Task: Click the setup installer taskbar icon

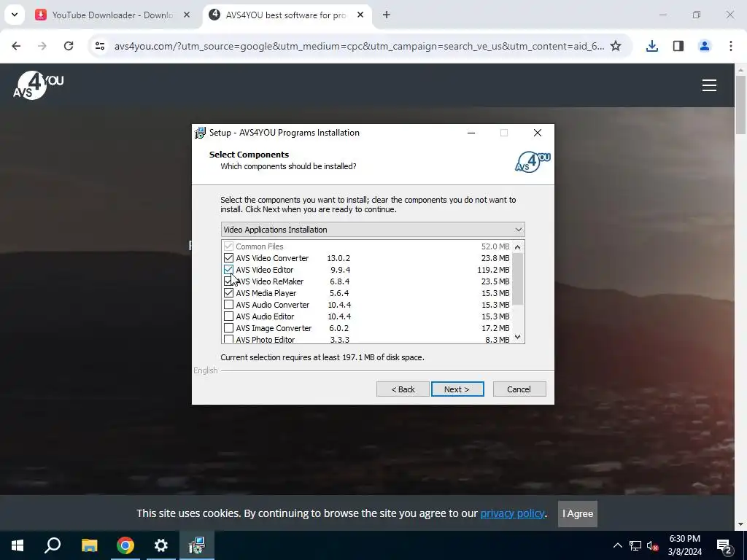Action: [x=197, y=545]
